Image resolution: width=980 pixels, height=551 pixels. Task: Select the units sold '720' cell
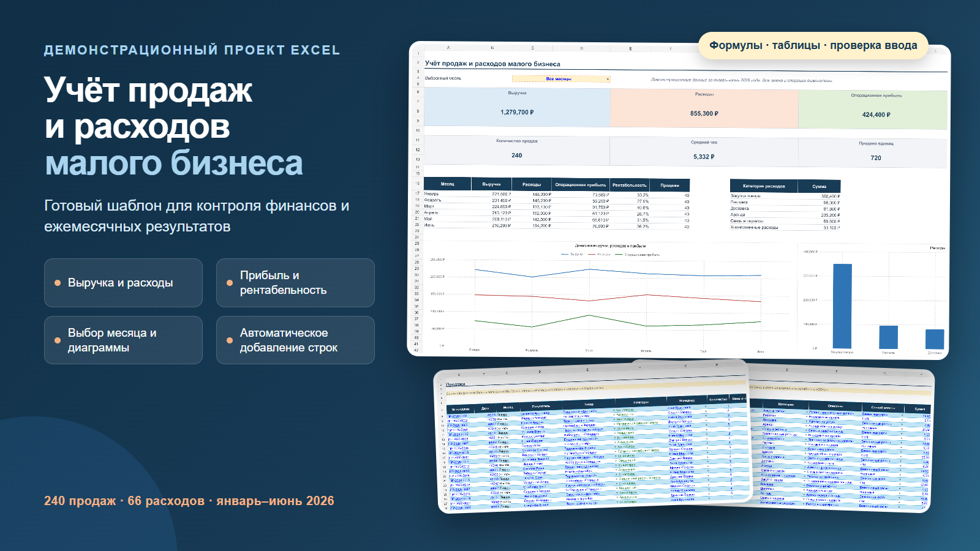[876, 158]
